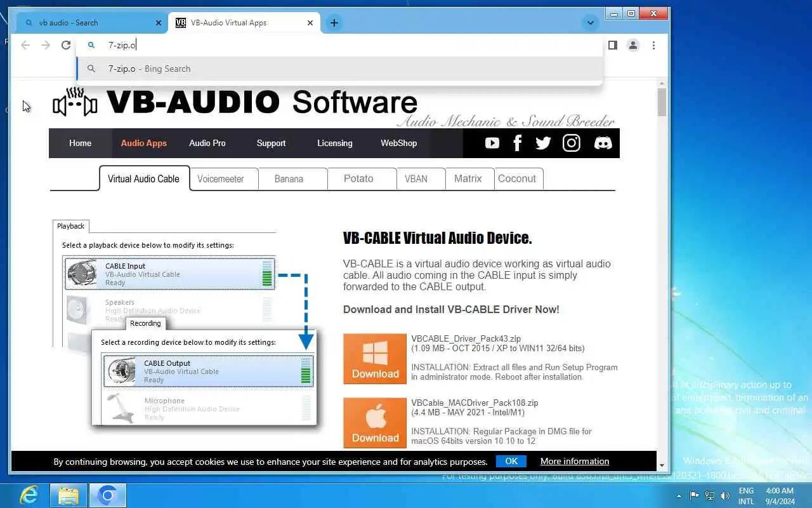Close the VB-Audio Virtual Apps tab
This screenshot has height=508, width=812.
click(x=310, y=23)
